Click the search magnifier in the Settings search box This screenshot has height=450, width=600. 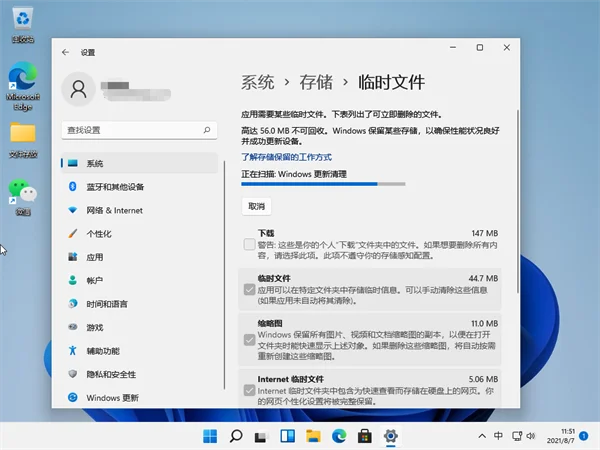(x=207, y=130)
